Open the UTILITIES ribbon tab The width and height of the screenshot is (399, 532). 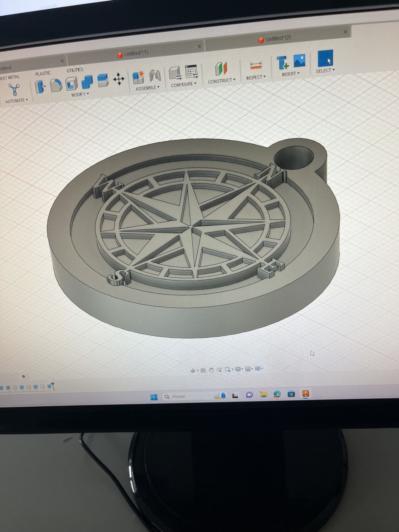[75, 70]
